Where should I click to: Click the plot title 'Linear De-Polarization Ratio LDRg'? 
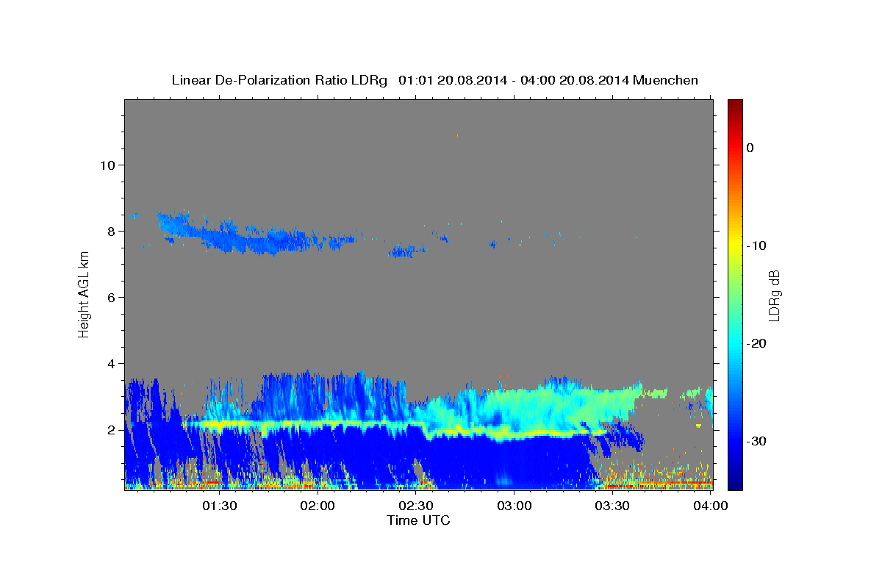click(x=279, y=80)
